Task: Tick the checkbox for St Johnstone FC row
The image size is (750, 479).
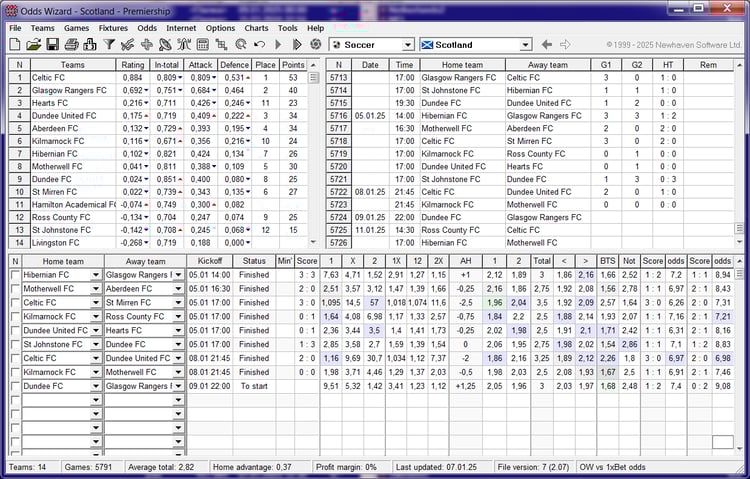Action: click(15, 345)
